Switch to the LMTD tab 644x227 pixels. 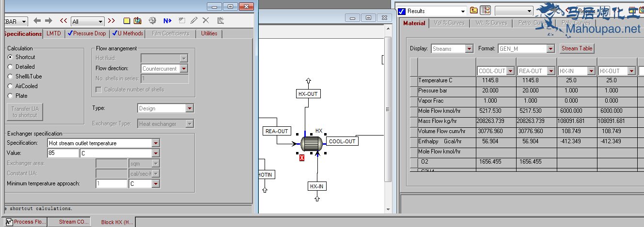pyautogui.click(x=54, y=33)
